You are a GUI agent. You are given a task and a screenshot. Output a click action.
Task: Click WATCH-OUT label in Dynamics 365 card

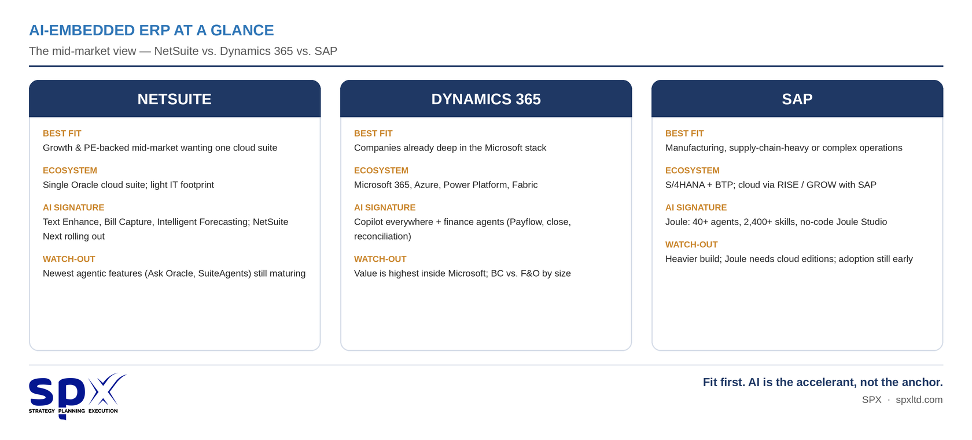(x=380, y=259)
